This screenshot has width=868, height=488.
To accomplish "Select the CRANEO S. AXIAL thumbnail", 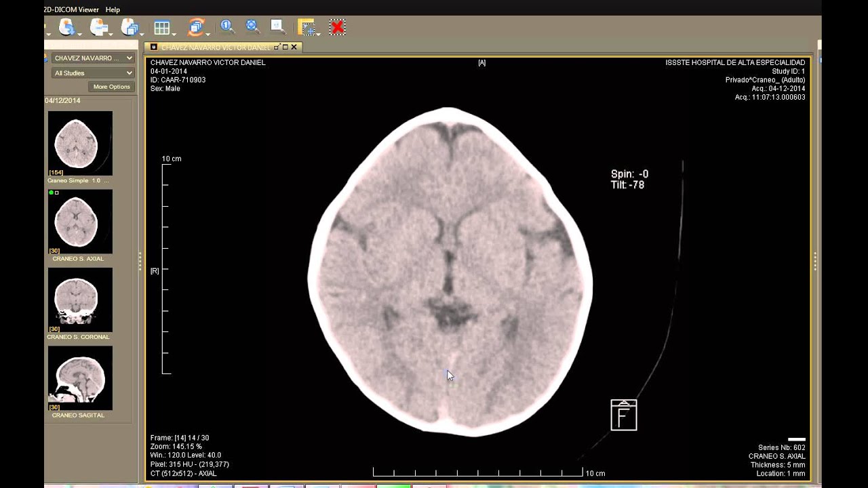I will tap(80, 222).
